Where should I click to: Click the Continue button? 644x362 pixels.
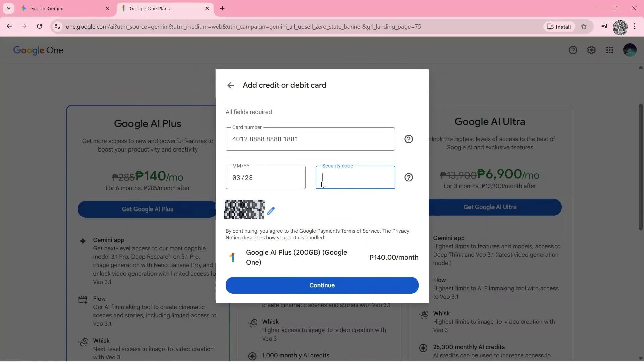click(322, 285)
